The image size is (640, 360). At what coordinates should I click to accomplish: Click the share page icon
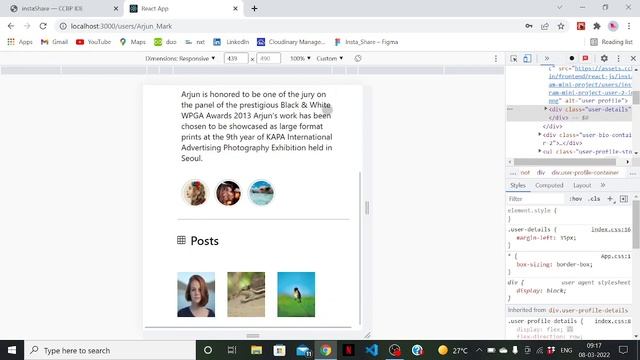tap(545, 26)
